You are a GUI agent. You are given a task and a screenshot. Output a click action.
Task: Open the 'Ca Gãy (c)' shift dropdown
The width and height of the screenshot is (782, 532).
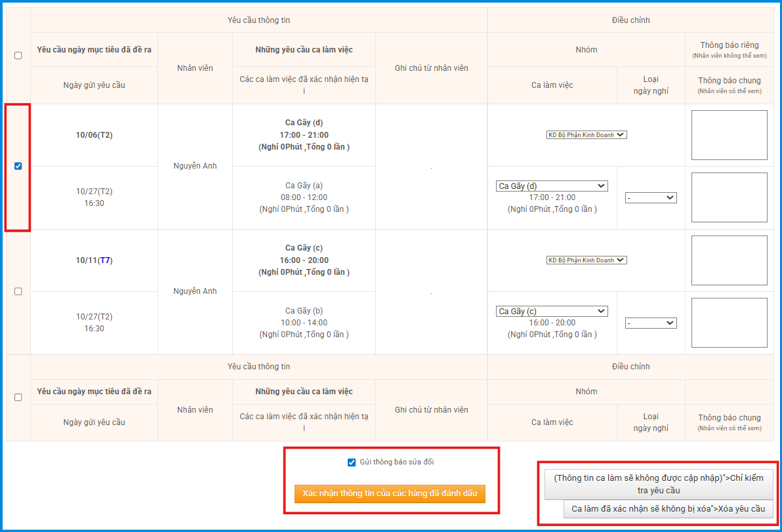click(552, 312)
